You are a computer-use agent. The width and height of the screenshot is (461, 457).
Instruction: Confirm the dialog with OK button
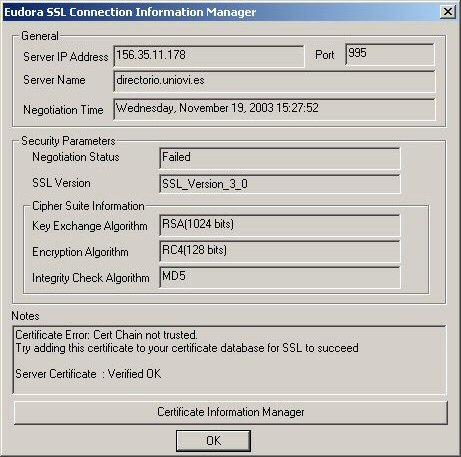(x=213, y=441)
